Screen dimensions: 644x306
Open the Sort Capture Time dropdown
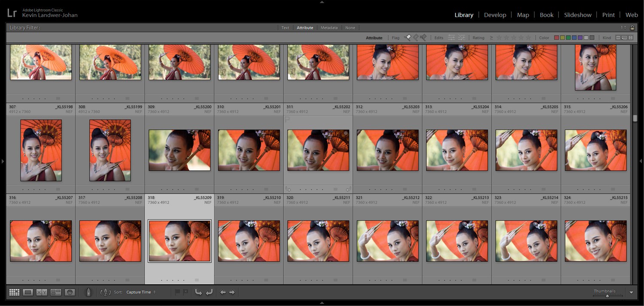click(142, 292)
